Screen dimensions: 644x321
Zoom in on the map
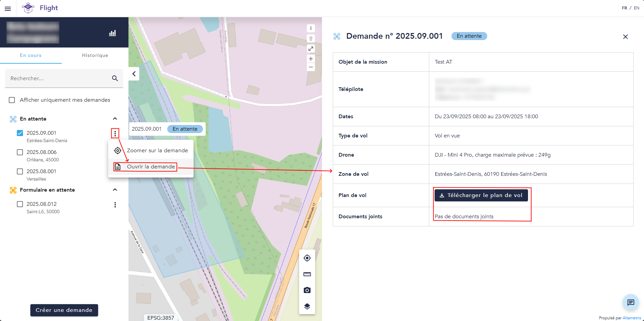[311, 59]
